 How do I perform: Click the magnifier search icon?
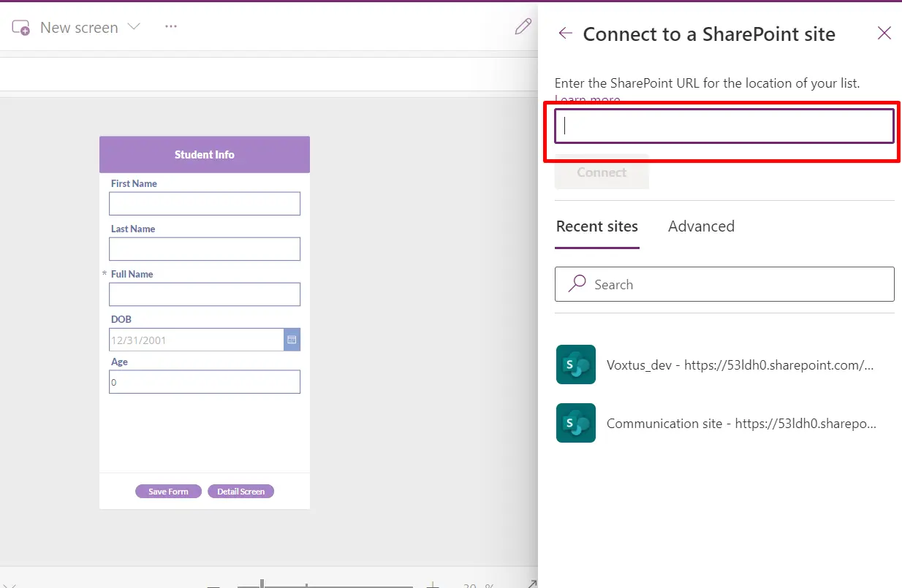pyautogui.click(x=577, y=283)
